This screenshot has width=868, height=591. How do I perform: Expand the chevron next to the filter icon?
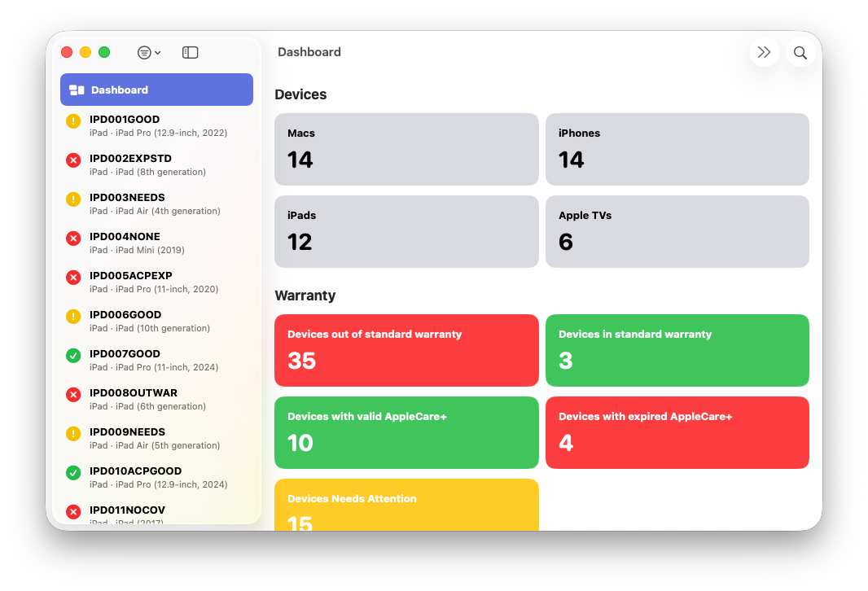coord(158,51)
